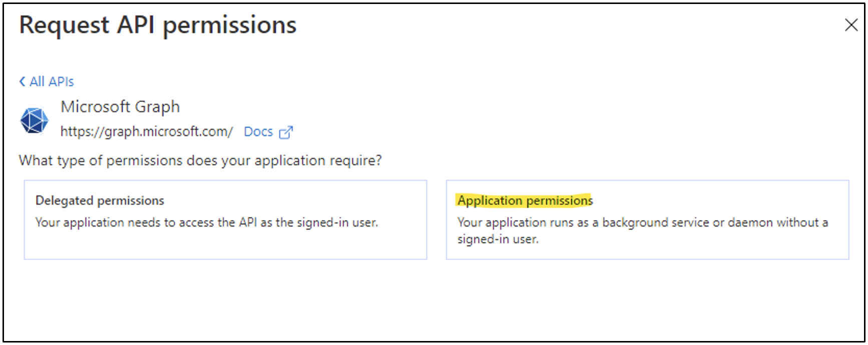Image resolution: width=868 pixels, height=345 pixels.
Task: Click the background service or daemon description
Action: coord(642,222)
